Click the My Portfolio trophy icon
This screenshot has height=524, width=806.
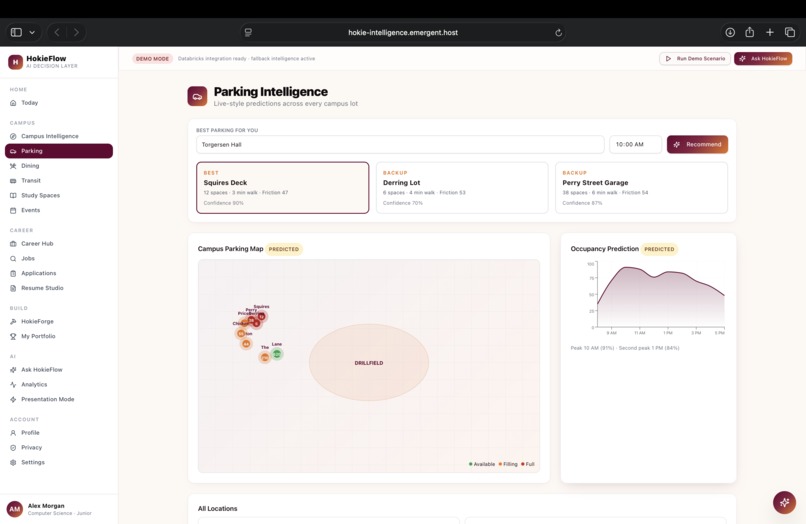click(x=13, y=336)
